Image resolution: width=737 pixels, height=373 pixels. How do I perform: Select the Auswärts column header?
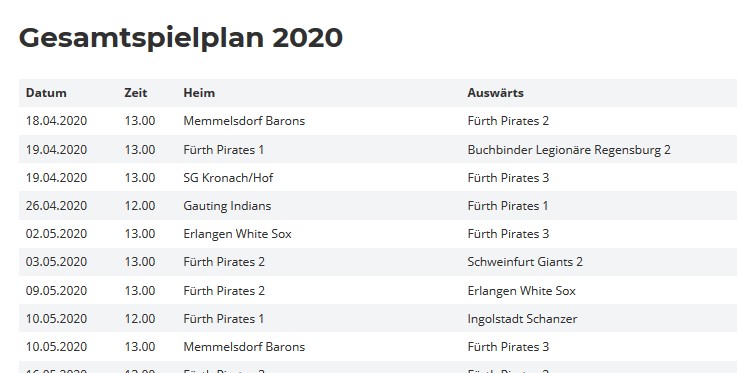pos(495,93)
